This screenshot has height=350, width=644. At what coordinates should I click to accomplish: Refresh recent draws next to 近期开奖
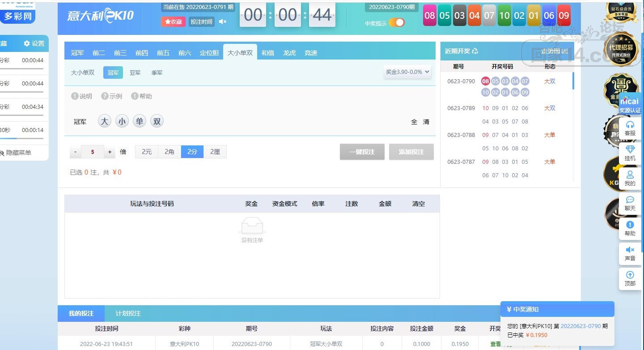pyautogui.click(x=475, y=51)
